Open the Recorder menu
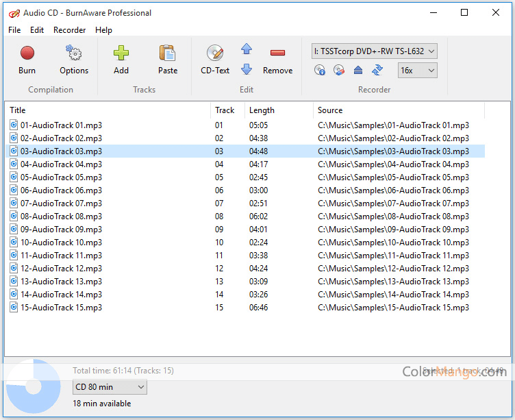This screenshot has height=420, width=515. (69, 30)
